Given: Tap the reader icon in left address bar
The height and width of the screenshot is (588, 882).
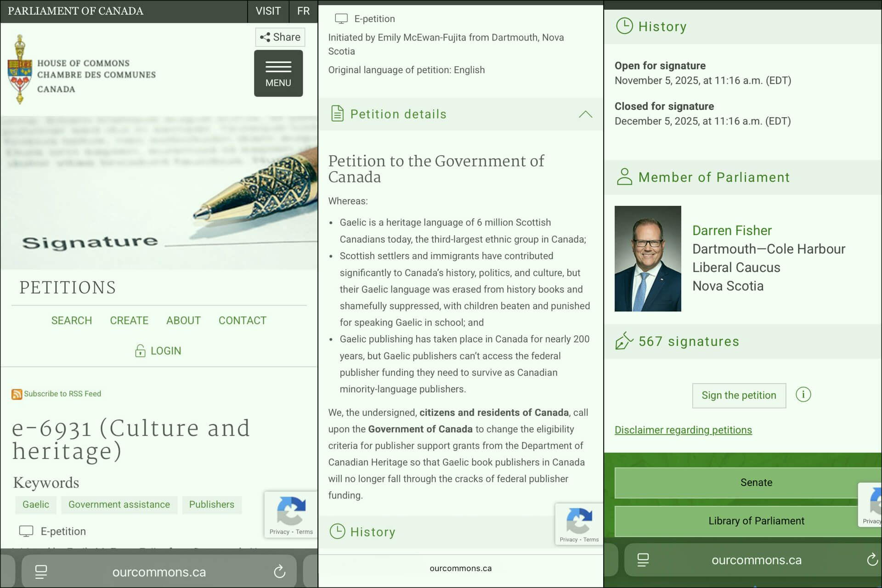Looking at the screenshot, I should pyautogui.click(x=41, y=572).
